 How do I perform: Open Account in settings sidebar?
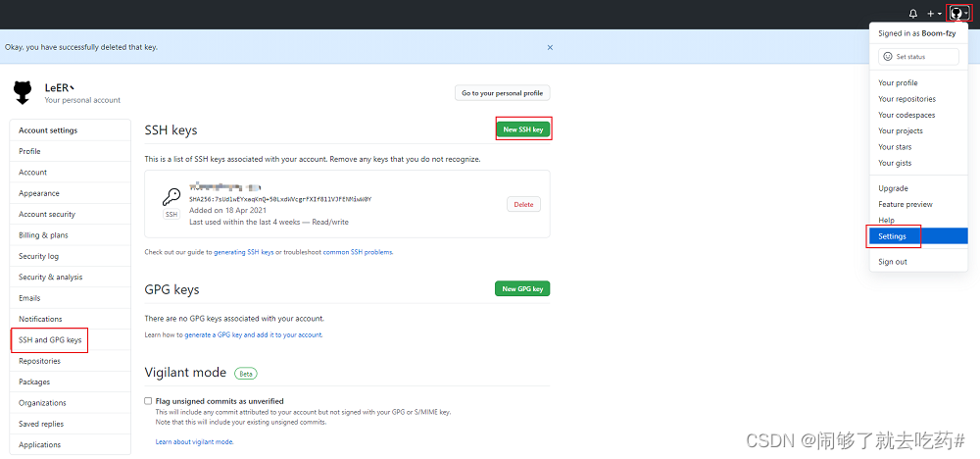click(x=70, y=172)
